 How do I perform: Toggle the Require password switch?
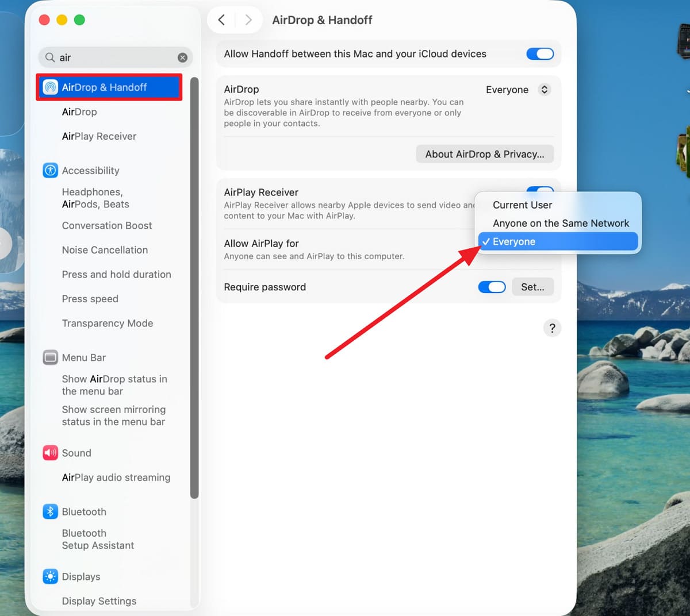pos(492,287)
